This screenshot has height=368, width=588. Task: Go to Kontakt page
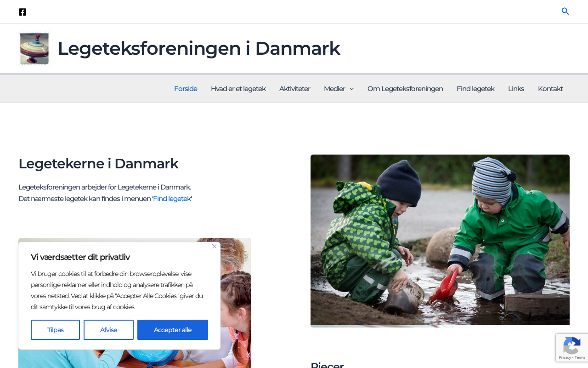tap(550, 89)
